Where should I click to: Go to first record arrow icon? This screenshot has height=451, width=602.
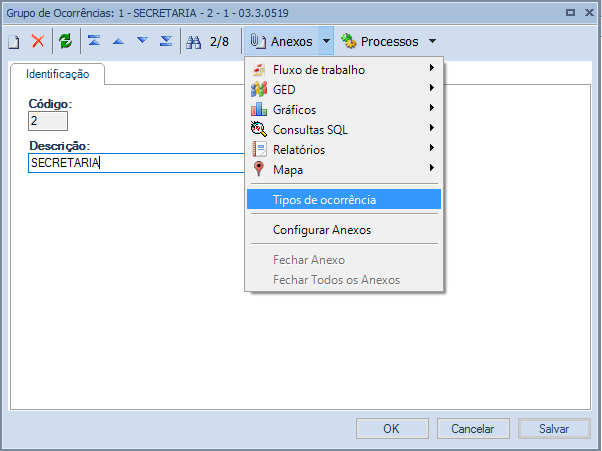coord(94,41)
